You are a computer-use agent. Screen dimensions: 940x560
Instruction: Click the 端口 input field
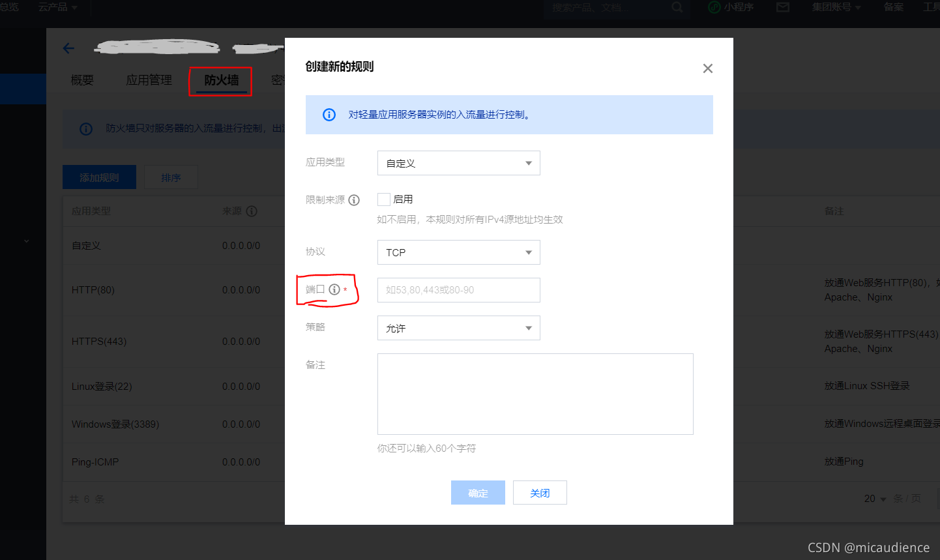click(x=459, y=290)
